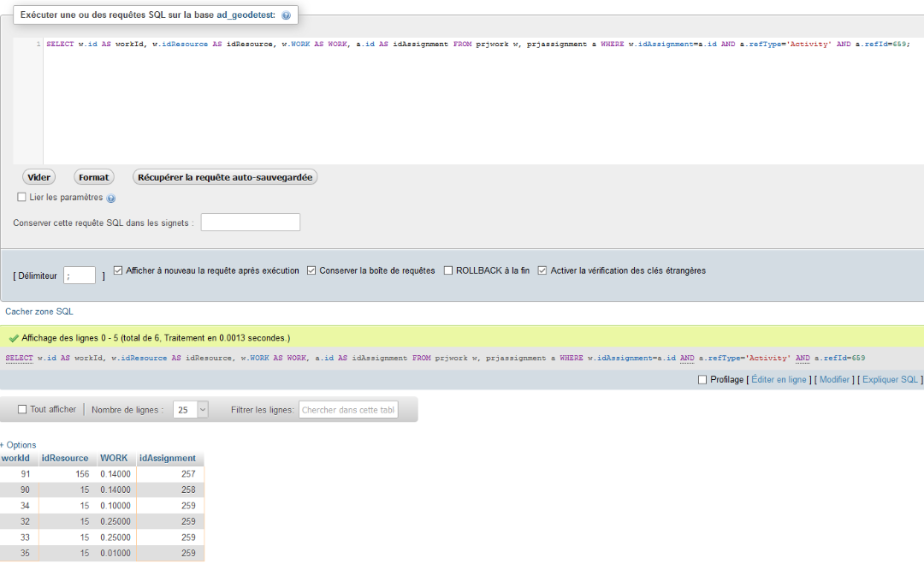The image size is (924, 570).
Task: Toggle Conserver la boîte de requêtes
Action: point(311,270)
